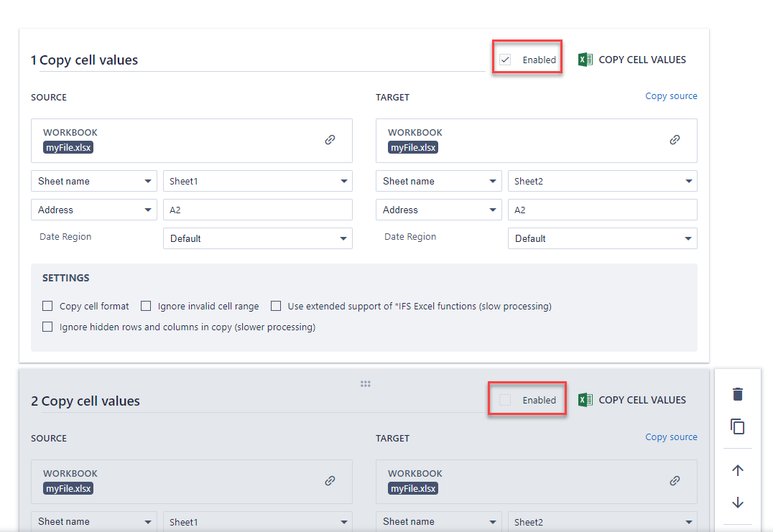The image size is (773, 532).
Task: Enable step 2 with the Enabled checkbox
Action: coord(505,400)
